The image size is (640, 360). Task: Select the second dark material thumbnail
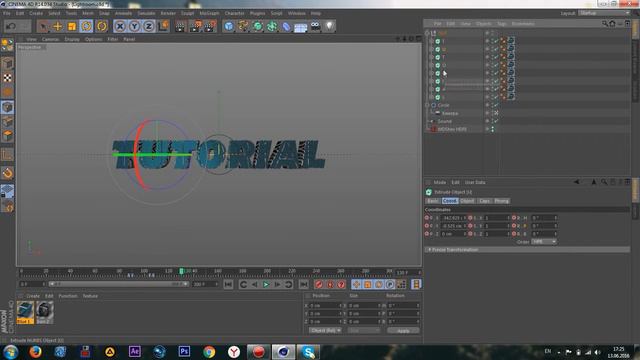44,312
